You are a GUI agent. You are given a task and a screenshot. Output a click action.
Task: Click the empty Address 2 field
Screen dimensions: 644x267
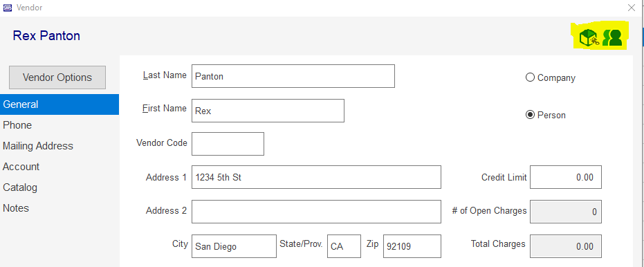click(x=316, y=212)
